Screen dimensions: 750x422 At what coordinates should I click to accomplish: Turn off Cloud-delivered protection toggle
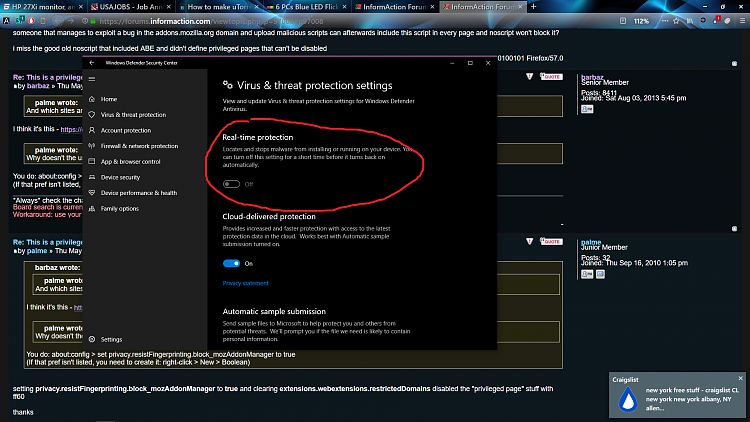click(231, 264)
